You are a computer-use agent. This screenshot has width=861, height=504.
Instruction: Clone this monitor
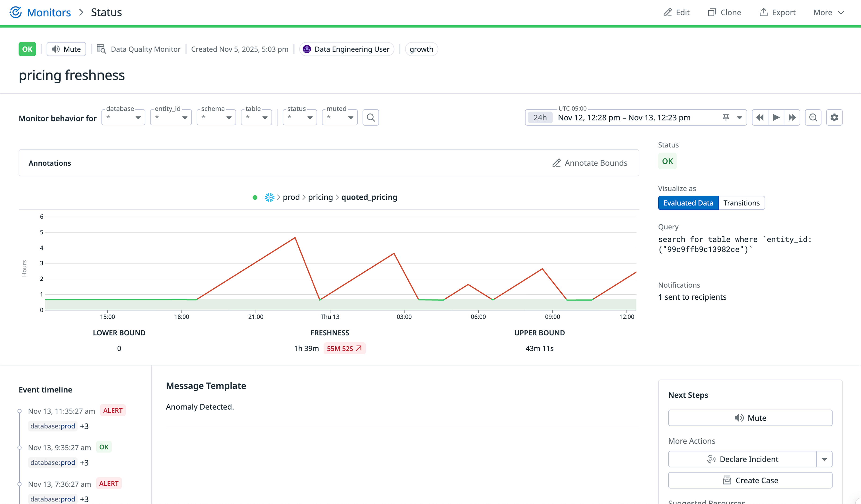(x=724, y=12)
